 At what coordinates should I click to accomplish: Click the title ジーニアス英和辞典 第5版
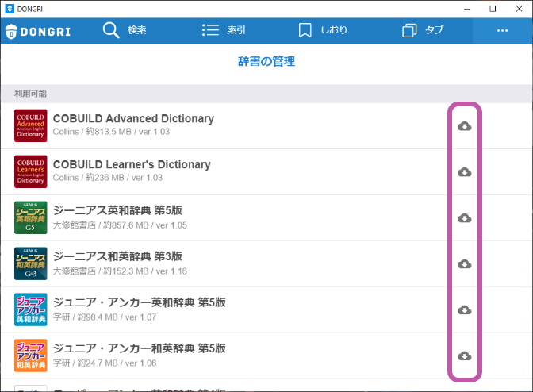click(x=117, y=210)
